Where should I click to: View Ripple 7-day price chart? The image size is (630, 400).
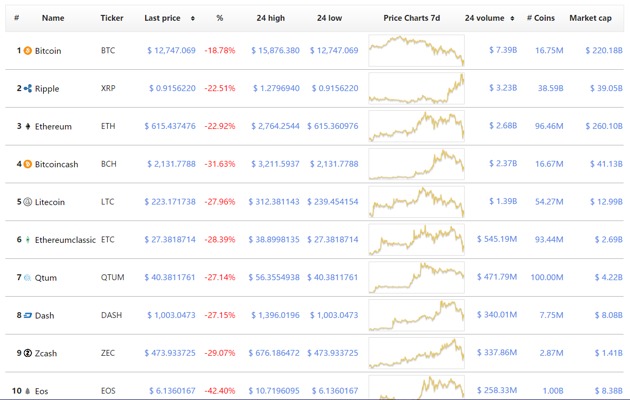coord(416,88)
